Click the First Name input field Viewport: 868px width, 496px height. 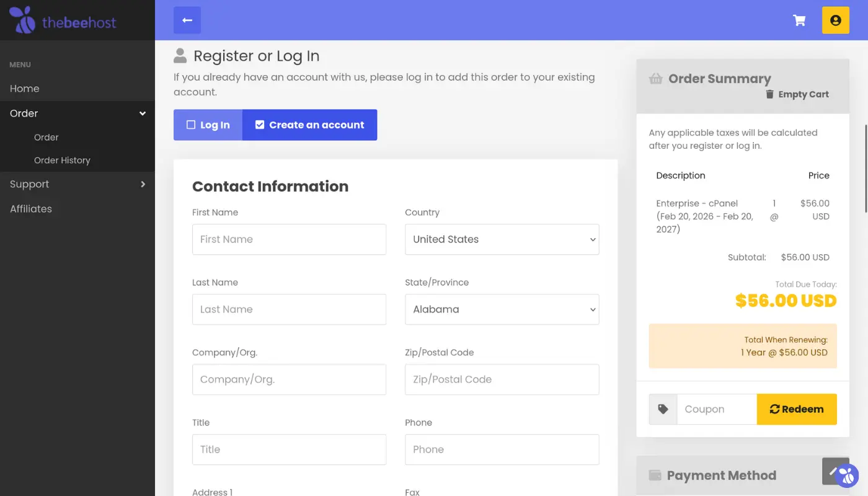pos(289,239)
